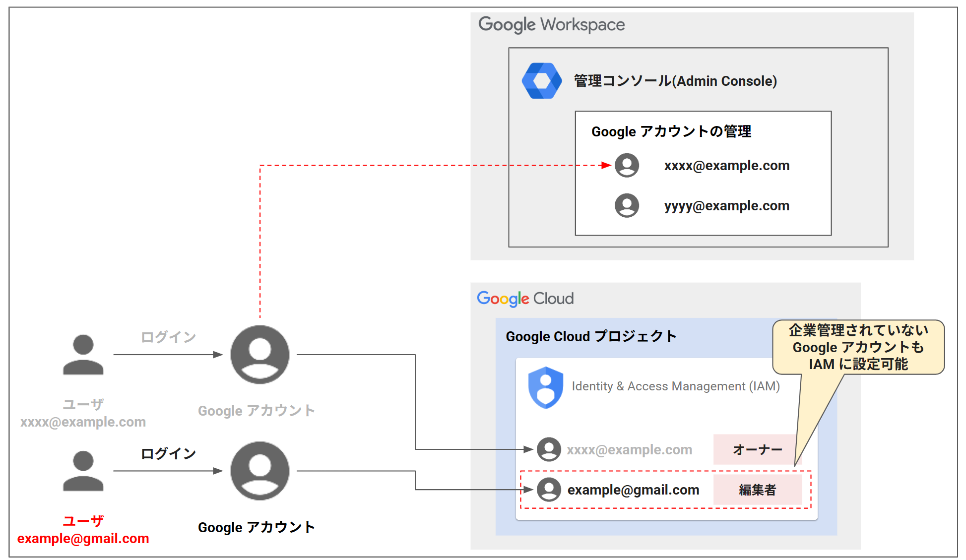The height and width of the screenshot is (560, 966).
Task: Click the Identity & Access Management (IAM) label
Action: 676,386
